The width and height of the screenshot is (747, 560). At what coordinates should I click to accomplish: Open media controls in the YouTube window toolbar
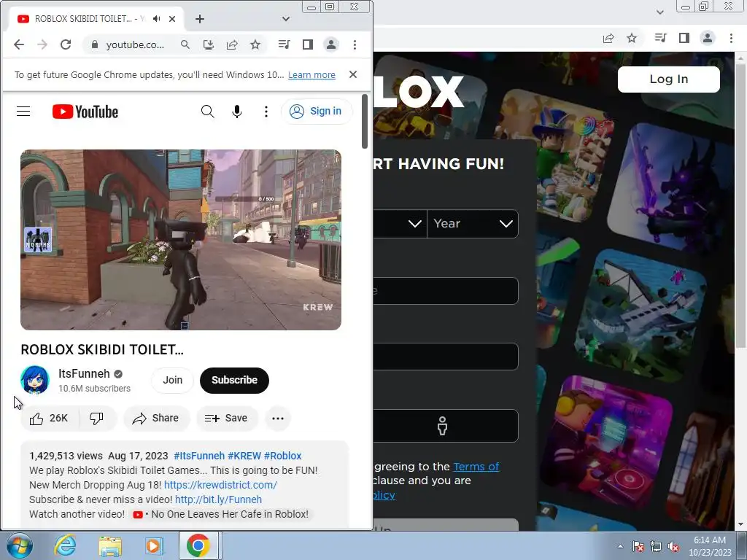click(x=284, y=44)
